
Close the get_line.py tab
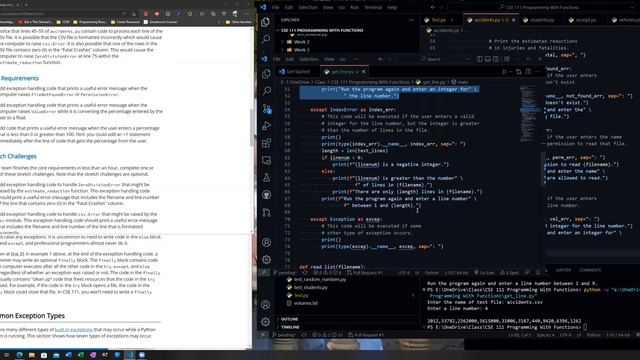363,72
